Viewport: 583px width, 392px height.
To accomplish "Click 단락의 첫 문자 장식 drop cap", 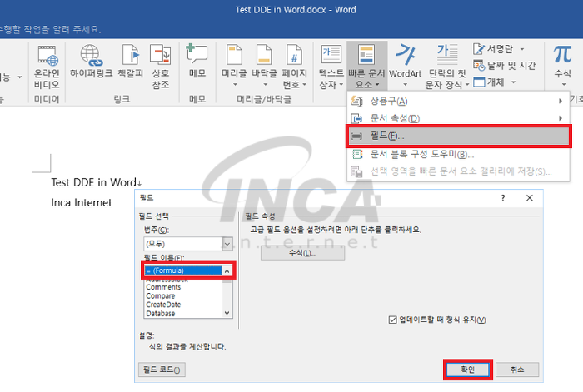I will point(447,67).
